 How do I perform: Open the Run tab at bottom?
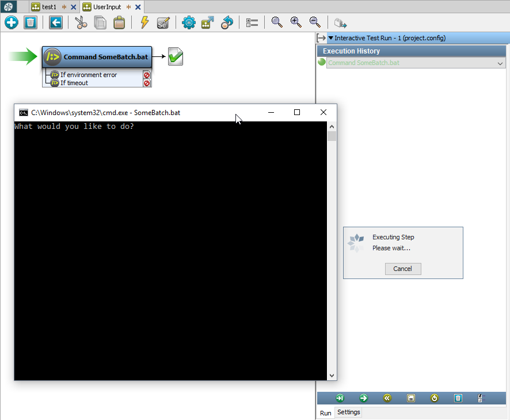click(x=325, y=413)
